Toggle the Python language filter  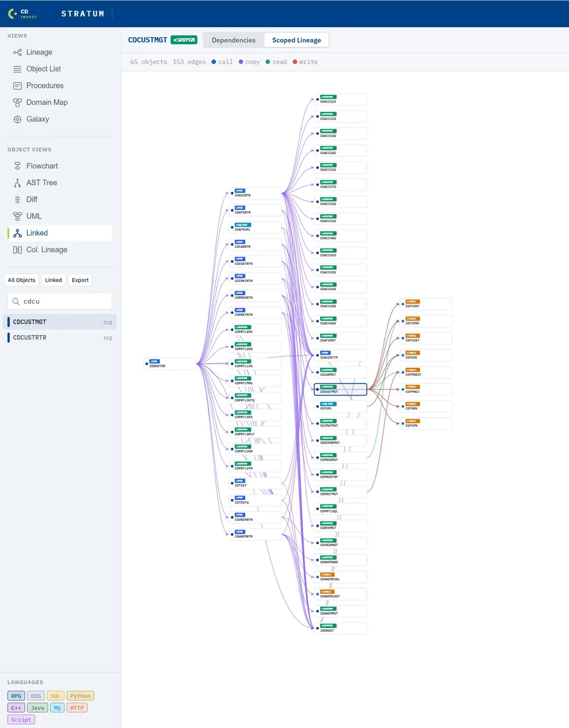tap(80, 696)
